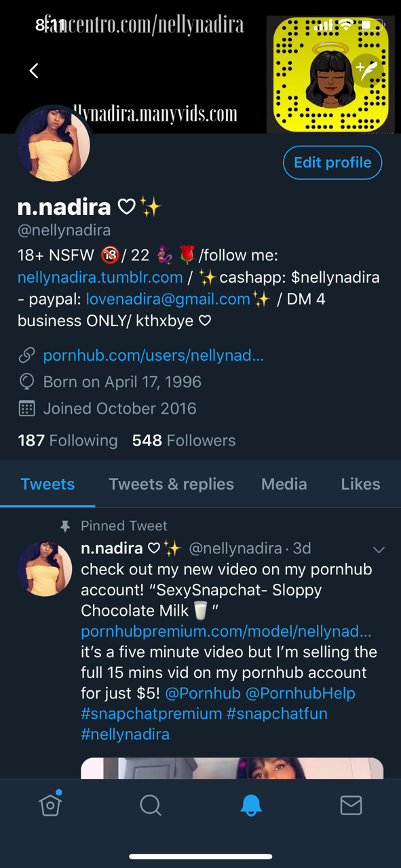
Task: Expand the pinned tweet options chevron
Action: (379, 550)
